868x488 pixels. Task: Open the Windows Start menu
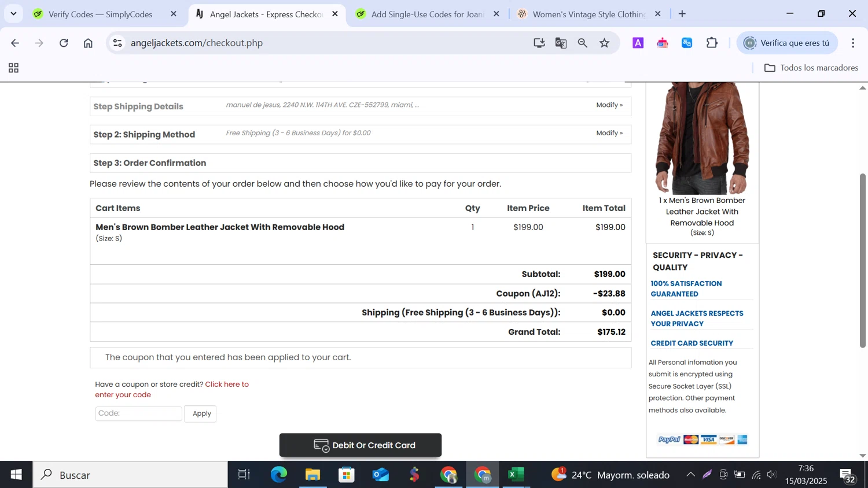pyautogui.click(x=16, y=475)
